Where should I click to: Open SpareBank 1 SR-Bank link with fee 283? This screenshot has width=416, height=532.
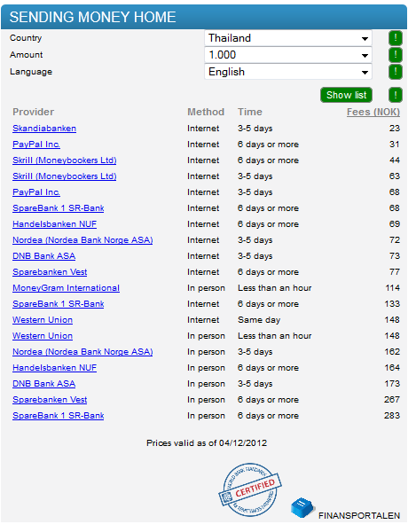59,415
